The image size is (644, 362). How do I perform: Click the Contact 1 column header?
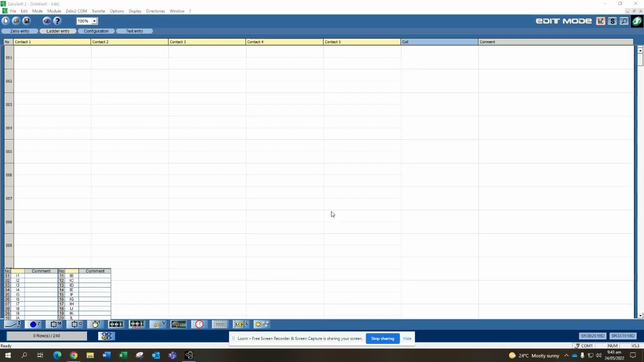[x=52, y=42]
